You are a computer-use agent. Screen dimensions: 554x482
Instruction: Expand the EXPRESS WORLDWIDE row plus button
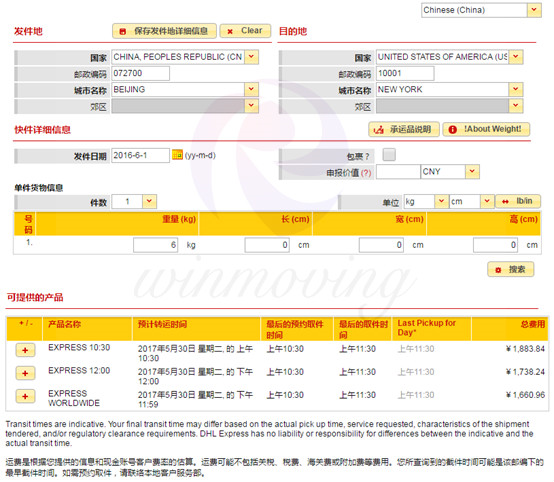[x=25, y=396]
